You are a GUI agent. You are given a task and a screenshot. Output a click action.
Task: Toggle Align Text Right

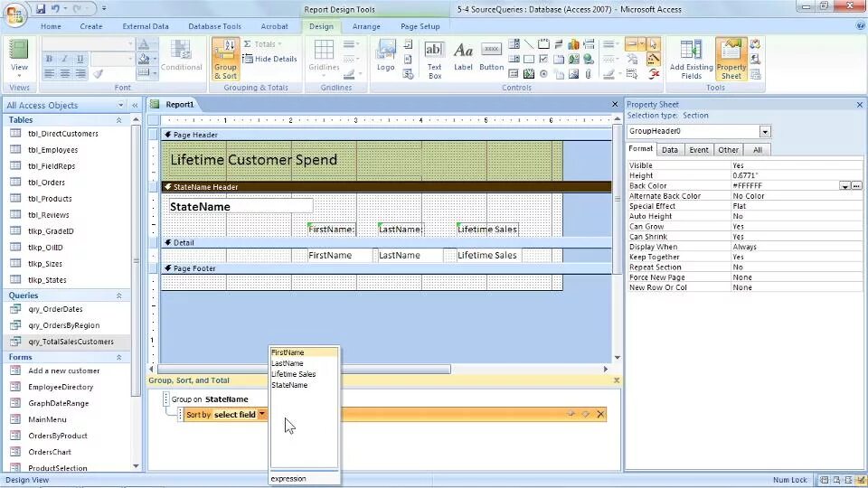[x=80, y=73]
